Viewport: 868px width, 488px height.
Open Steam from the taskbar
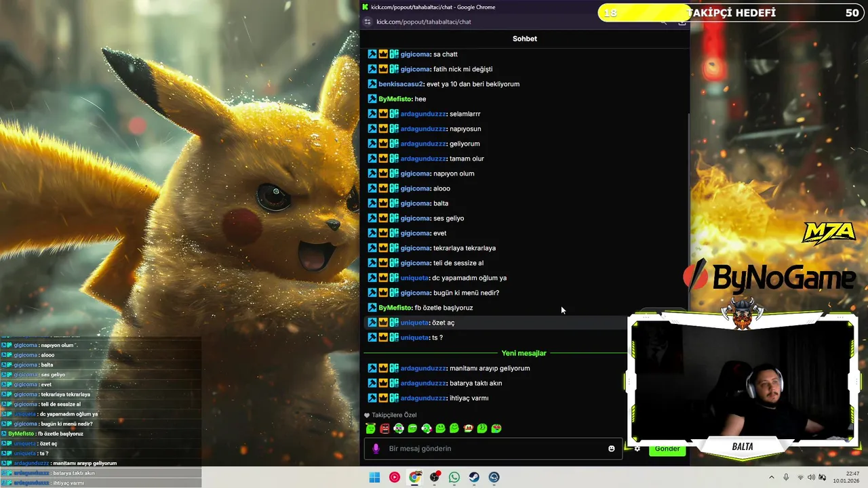point(474,477)
